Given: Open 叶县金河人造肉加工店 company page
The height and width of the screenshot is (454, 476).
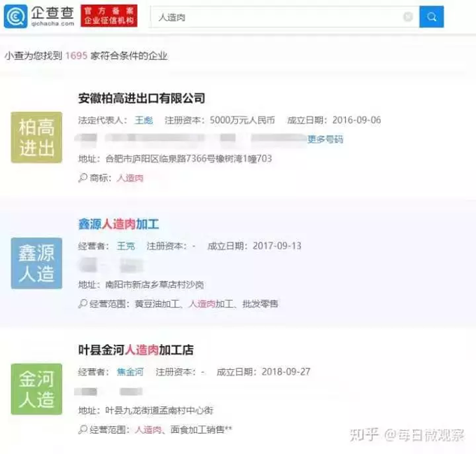Looking at the screenshot, I should coord(136,350).
